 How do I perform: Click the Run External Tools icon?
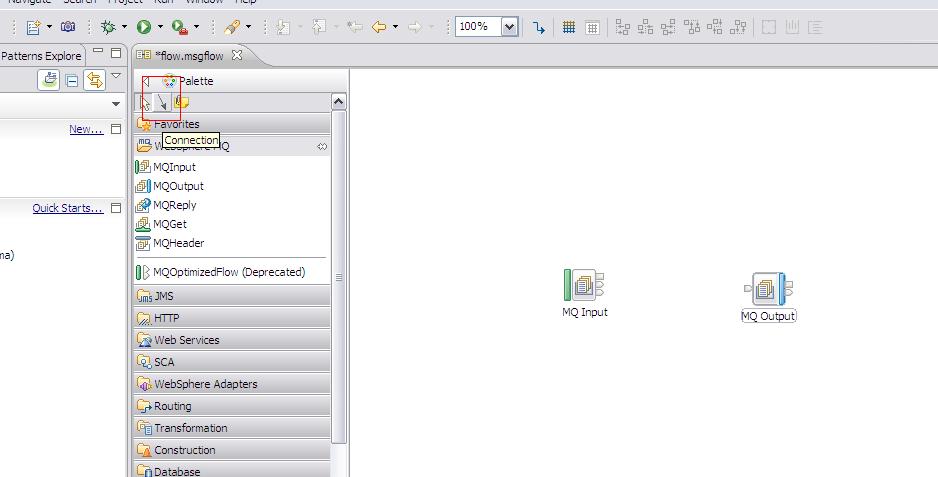click(179, 27)
